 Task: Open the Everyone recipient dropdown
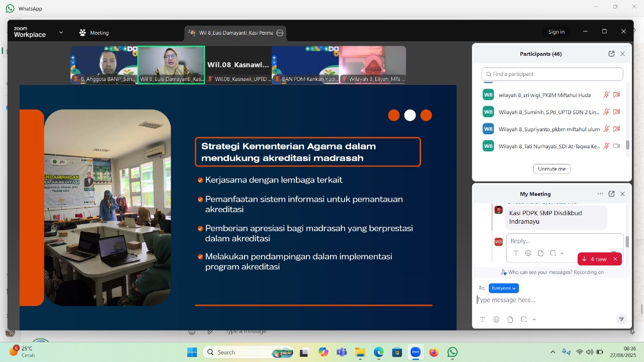click(504, 288)
